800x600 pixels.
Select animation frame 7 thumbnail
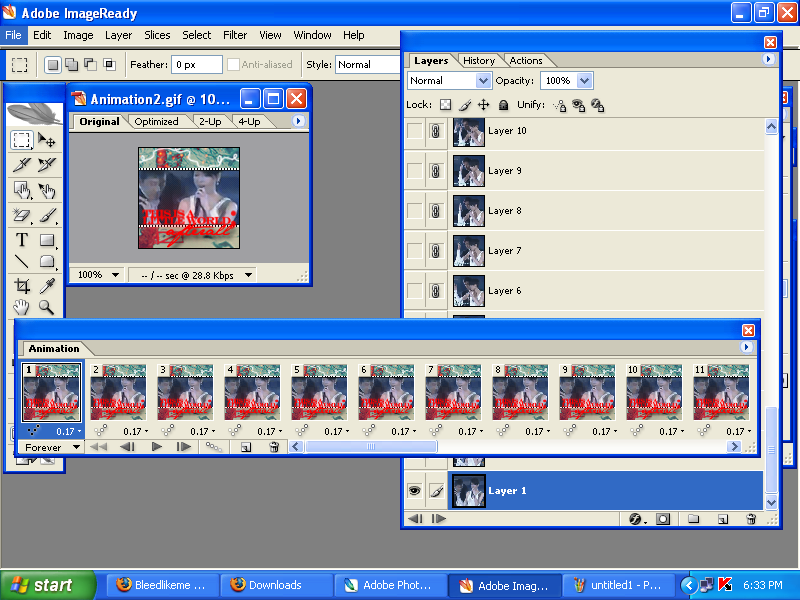(x=453, y=392)
